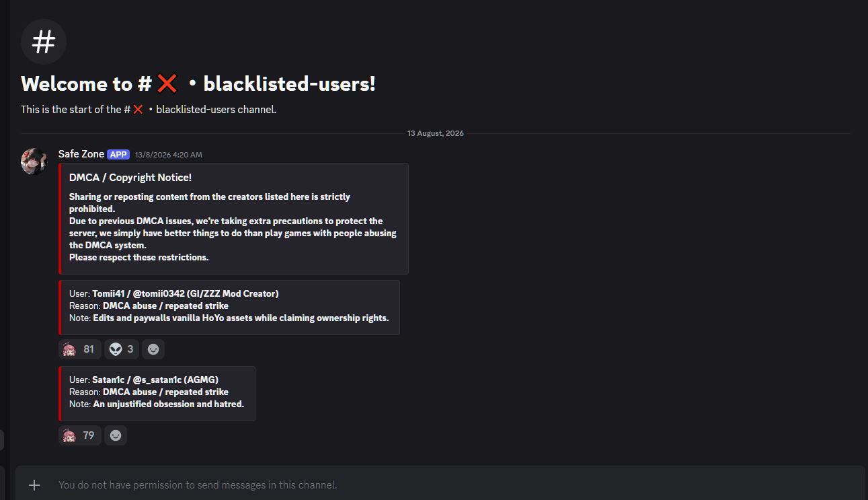This screenshot has width=868, height=500.
Task: Open the Safe Zone bot avatar
Action: (x=34, y=162)
